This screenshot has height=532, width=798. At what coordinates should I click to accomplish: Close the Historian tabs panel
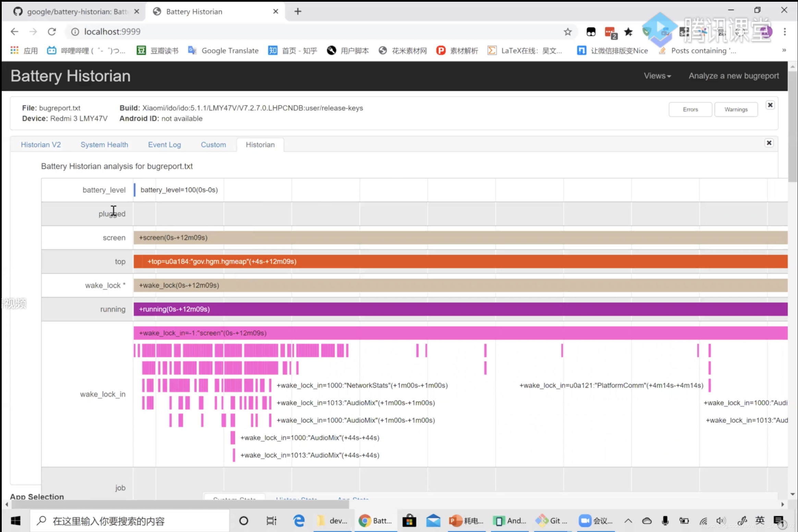click(769, 143)
